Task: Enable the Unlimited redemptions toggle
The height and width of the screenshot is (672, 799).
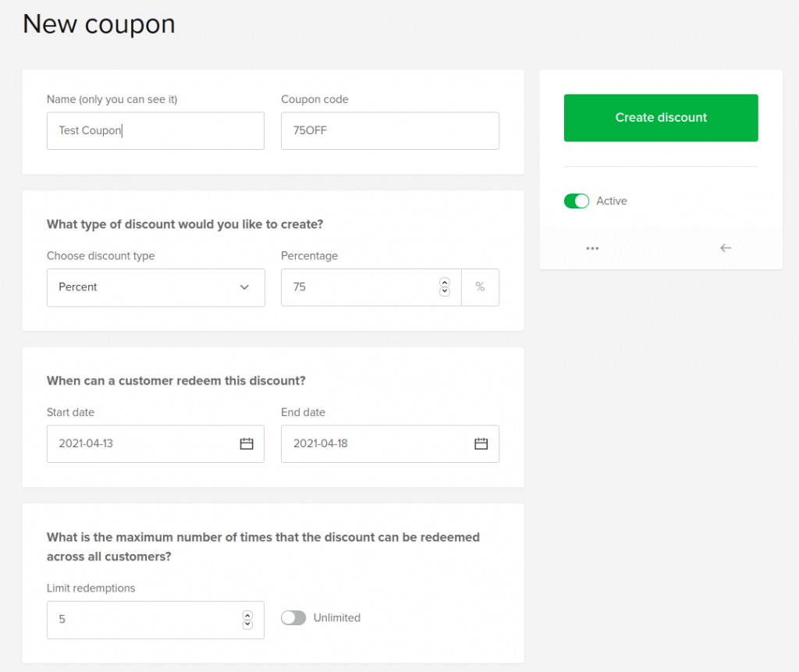Action: click(x=293, y=618)
